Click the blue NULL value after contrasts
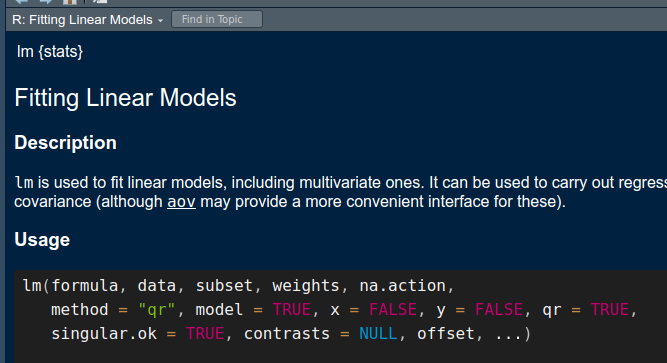Image resolution: width=667 pixels, height=363 pixels. click(378, 334)
